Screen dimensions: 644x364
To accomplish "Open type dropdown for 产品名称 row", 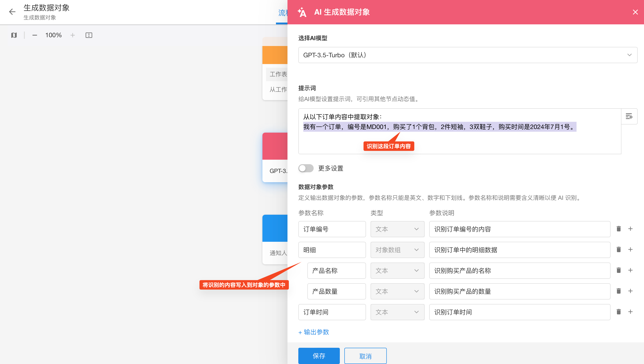I will point(397,270).
